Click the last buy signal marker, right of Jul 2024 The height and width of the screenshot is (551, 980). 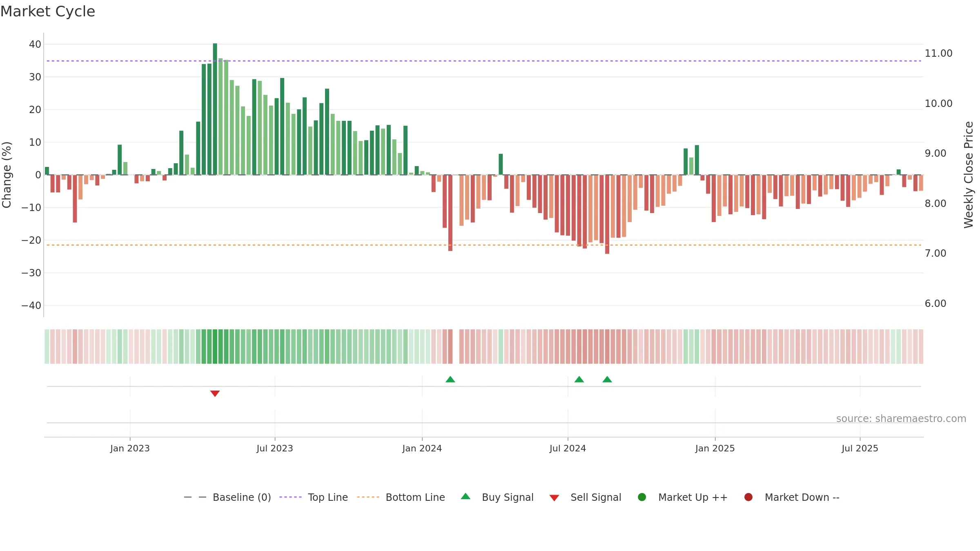pos(607,379)
